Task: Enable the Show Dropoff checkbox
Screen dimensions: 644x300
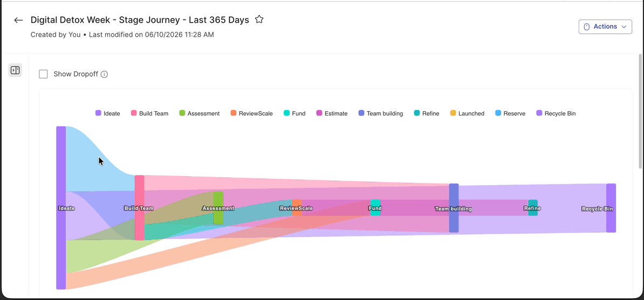Action: tap(43, 74)
